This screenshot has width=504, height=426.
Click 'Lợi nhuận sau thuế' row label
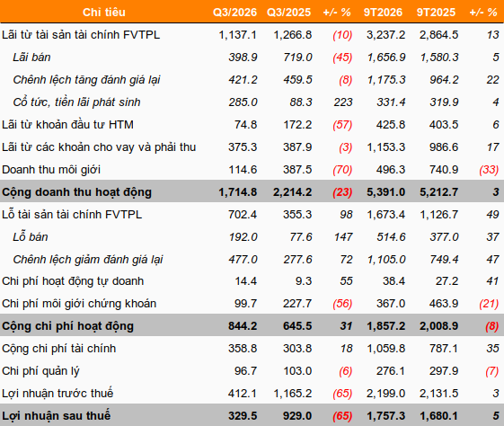pyautogui.click(x=56, y=416)
